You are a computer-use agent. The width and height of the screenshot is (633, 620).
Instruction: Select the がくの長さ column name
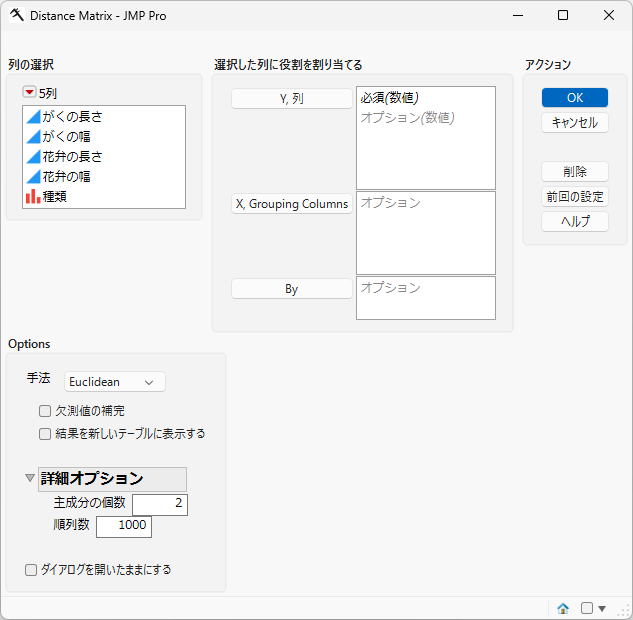(72, 117)
